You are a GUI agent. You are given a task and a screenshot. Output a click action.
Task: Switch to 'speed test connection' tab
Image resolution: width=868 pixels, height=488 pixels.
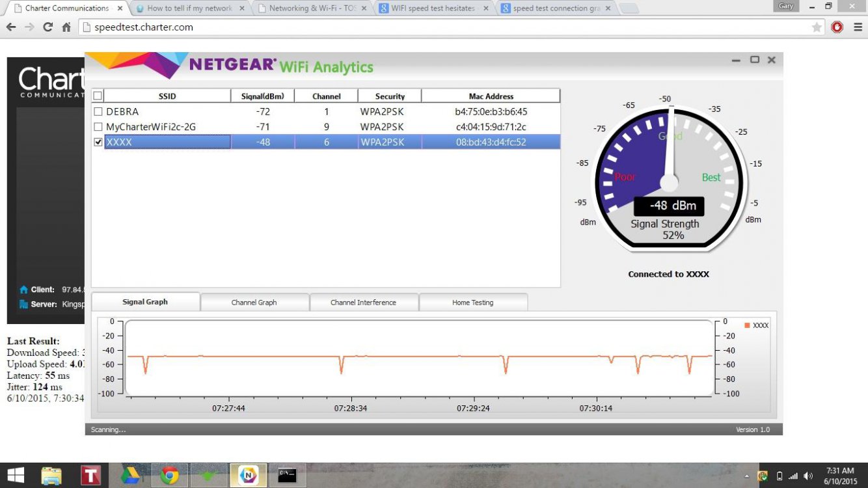[556, 8]
